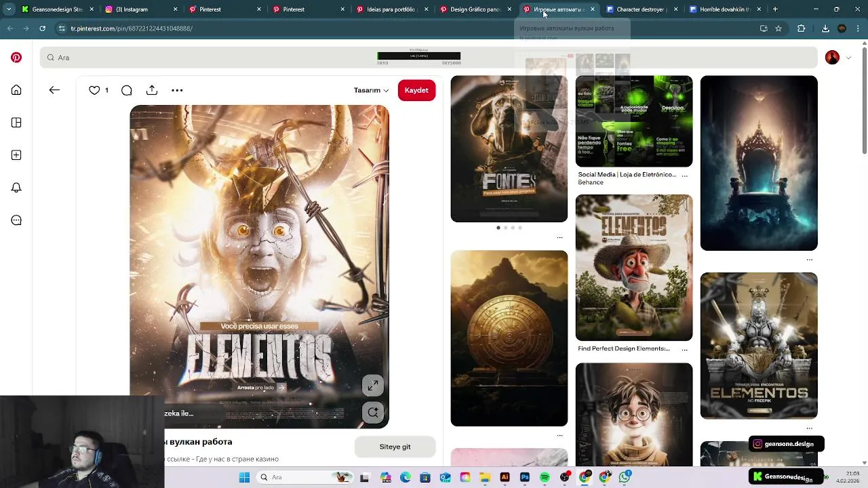Visit source site via Siteye git

(395, 447)
